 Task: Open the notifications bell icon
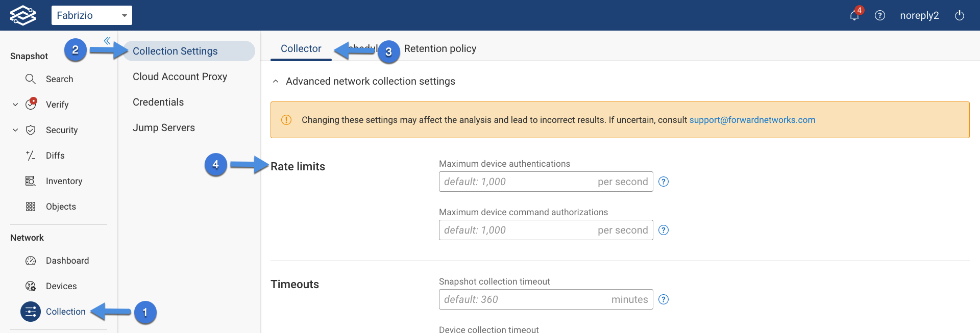(854, 15)
